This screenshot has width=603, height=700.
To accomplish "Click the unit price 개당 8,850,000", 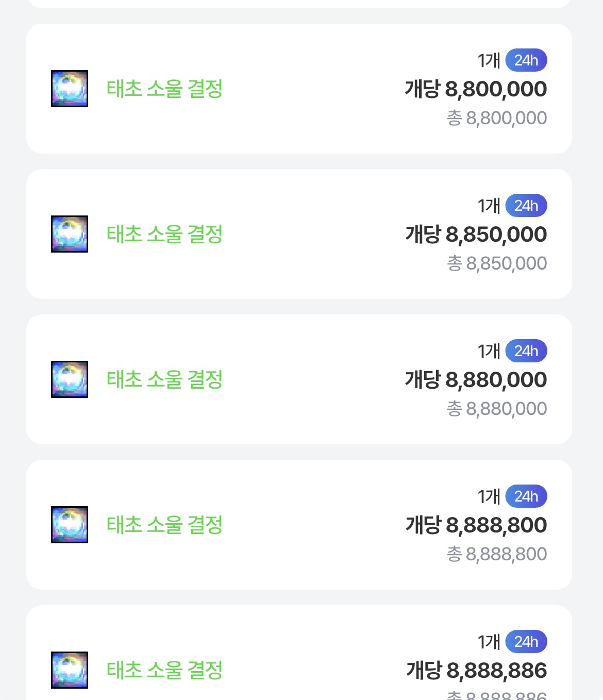I will [476, 235].
